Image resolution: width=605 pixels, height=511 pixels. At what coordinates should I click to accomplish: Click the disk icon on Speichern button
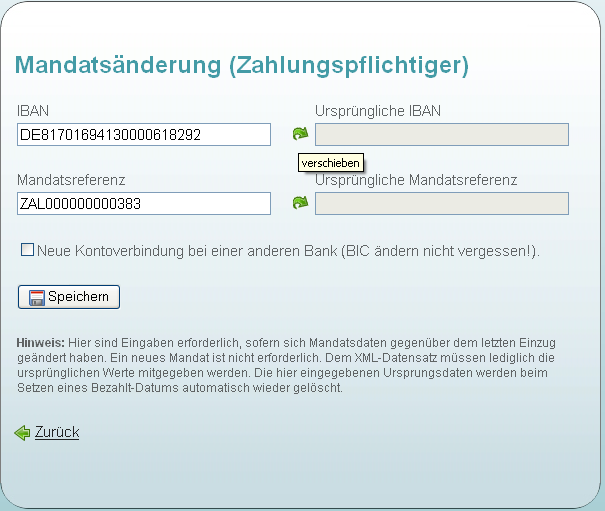[36, 297]
